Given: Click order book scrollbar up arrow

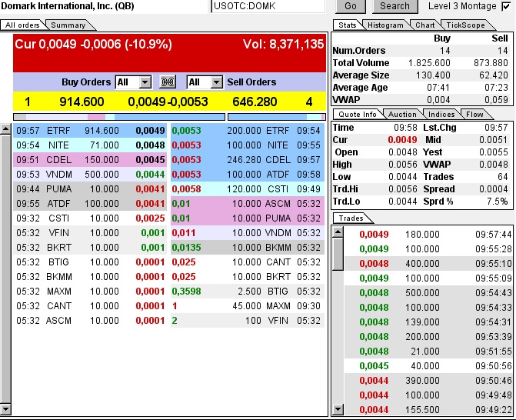Looking at the screenshot, I should click(x=5, y=129).
